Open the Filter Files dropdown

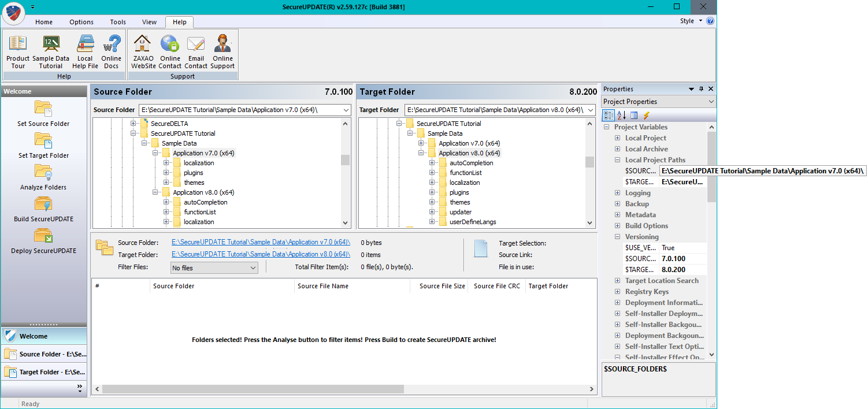click(x=253, y=267)
